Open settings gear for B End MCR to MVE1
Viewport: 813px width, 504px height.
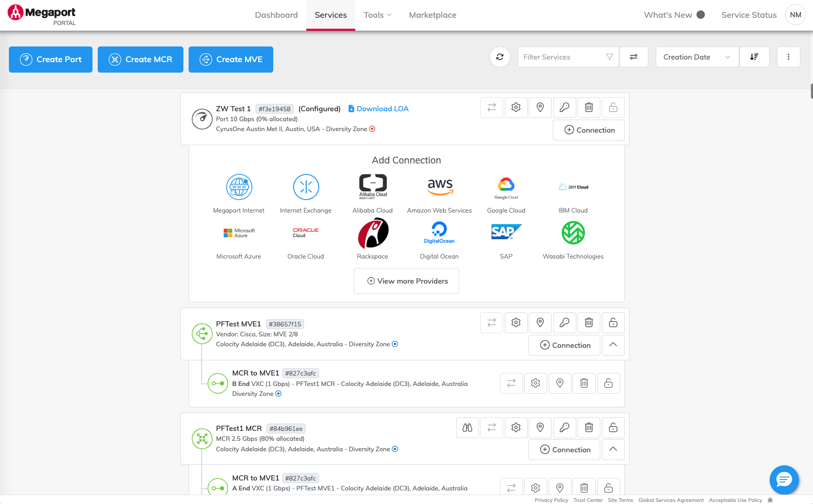point(536,383)
